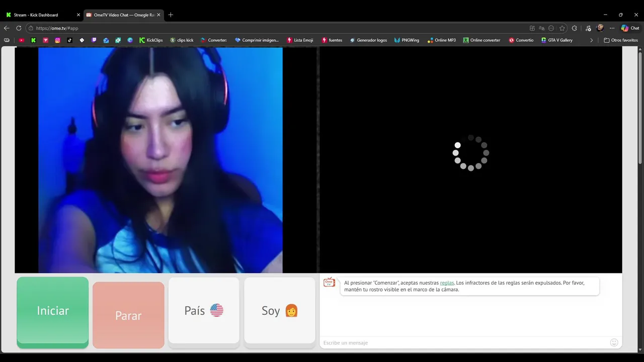This screenshot has width=644, height=362.
Task: Open the País country selector
Action: click(x=204, y=311)
